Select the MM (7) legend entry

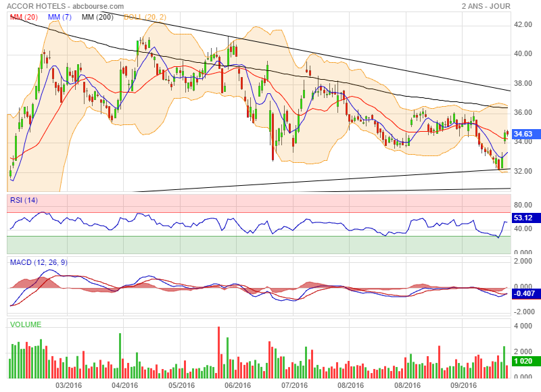60,17
